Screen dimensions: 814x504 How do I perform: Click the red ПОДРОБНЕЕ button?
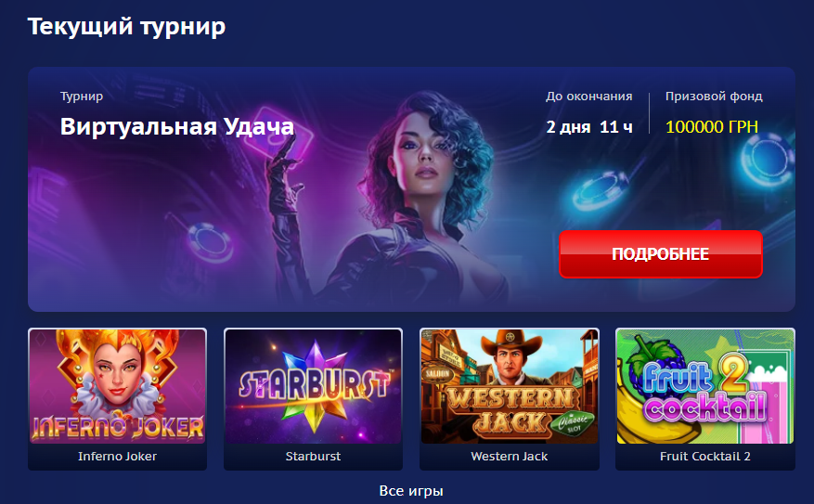click(660, 253)
